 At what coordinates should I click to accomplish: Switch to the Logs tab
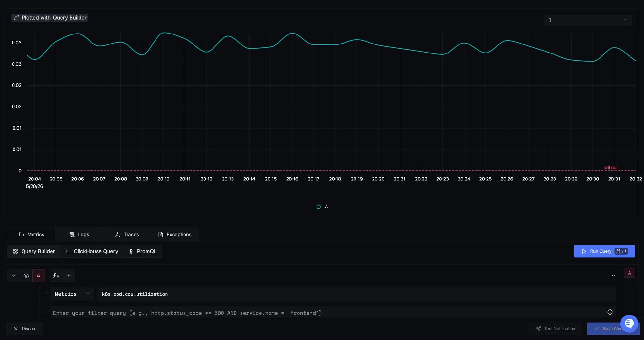(79, 234)
